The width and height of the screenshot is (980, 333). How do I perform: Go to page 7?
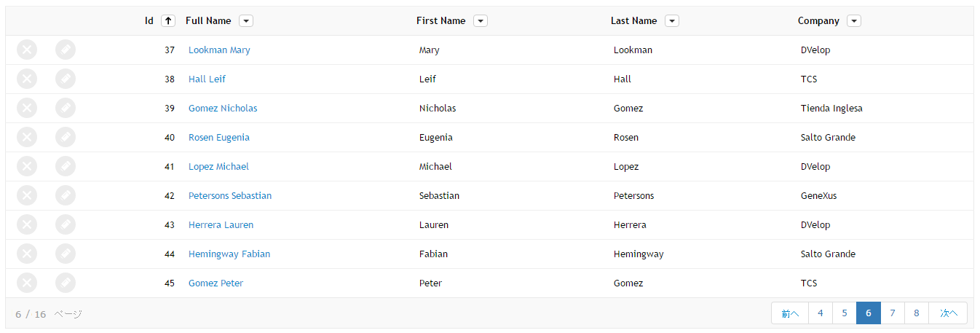[893, 313]
